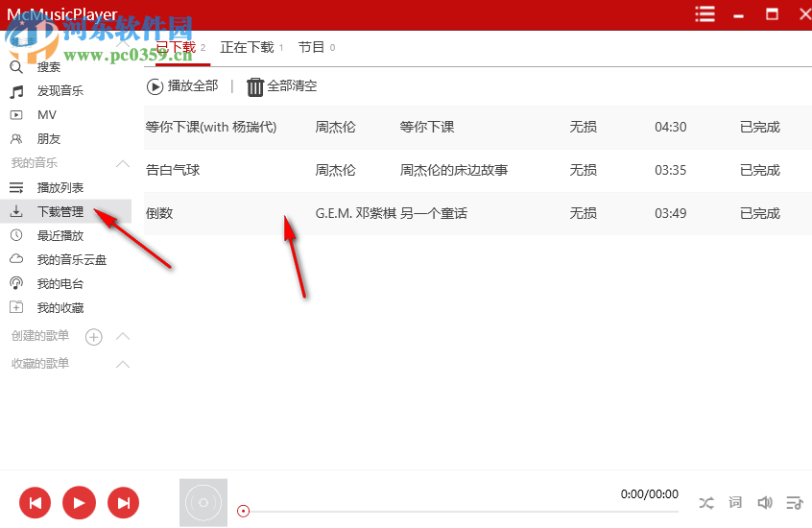Screen dimensions: 812x528
Task: Click Clear All (全部清空) trash button
Action: click(x=282, y=86)
